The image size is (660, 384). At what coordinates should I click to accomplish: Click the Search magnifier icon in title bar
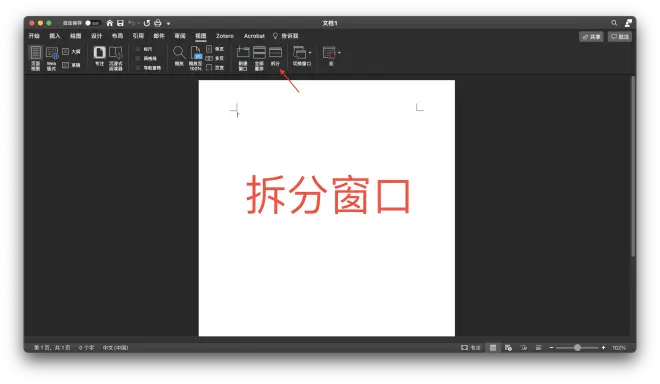(x=614, y=23)
